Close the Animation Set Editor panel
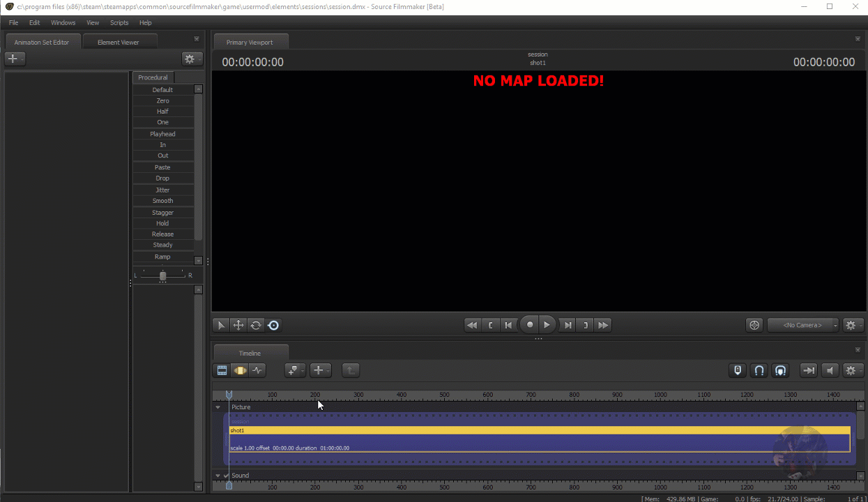868x502 pixels. tap(197, 38)
